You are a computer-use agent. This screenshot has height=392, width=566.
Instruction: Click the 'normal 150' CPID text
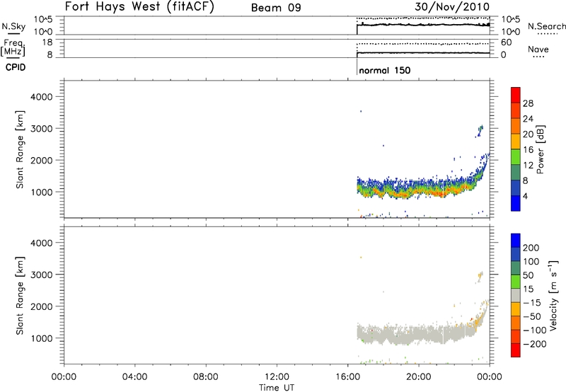(384, 70)
